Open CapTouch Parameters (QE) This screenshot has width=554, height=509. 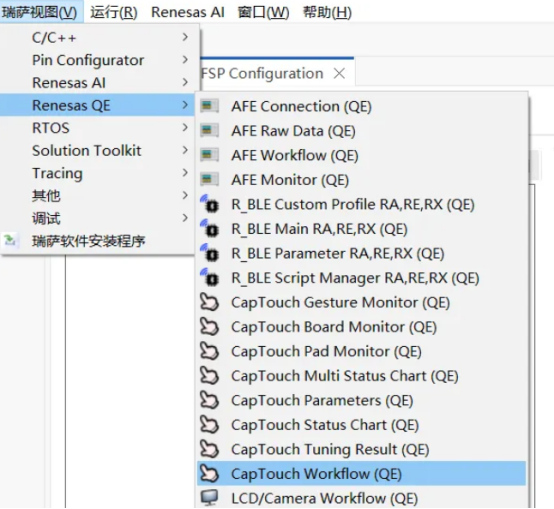tap(361, 400)
